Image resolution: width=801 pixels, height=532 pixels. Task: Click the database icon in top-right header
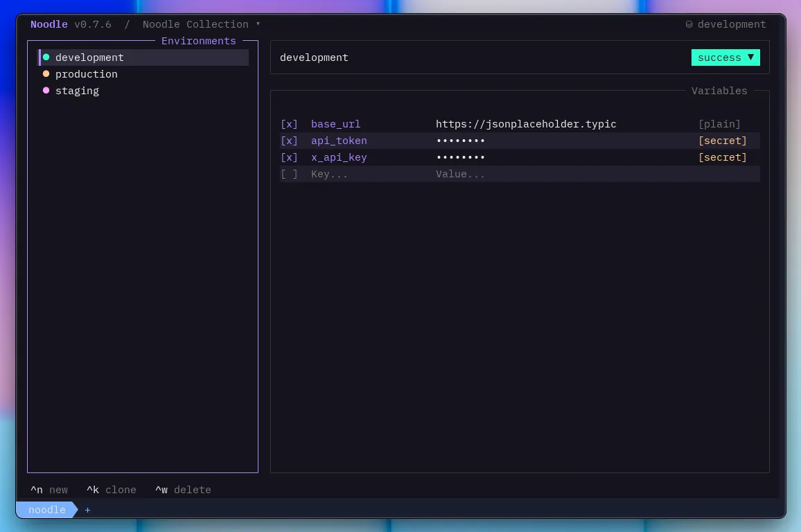pos(689,24)
